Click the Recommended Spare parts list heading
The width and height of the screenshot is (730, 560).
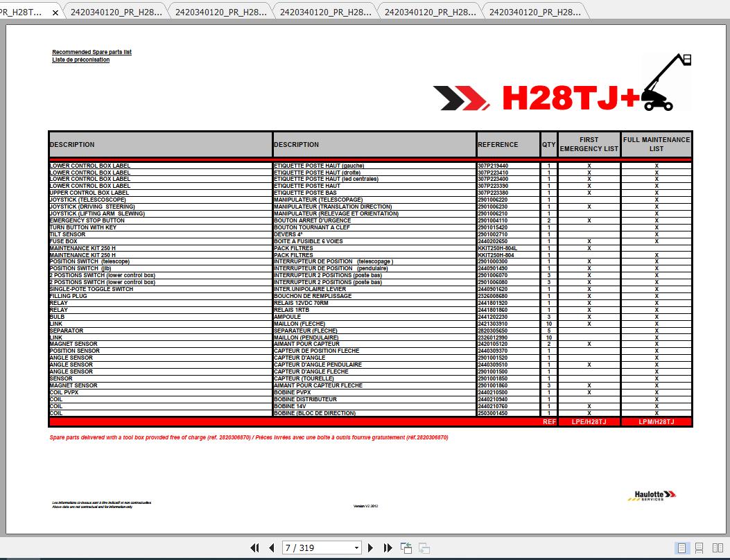pos(92,52)
